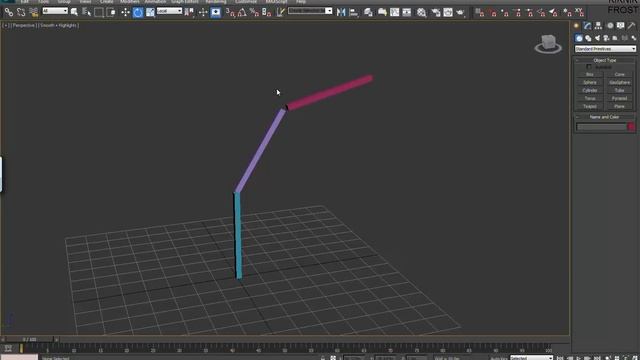Screen dimensions: 640x360
Task: Click the Cylinder primitive button
Action: click(x=590, y=90)
